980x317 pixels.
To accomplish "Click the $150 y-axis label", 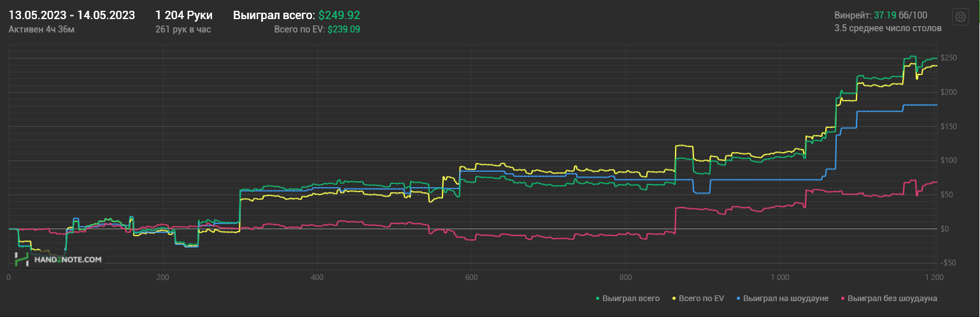I will click(x=949, y=126).
